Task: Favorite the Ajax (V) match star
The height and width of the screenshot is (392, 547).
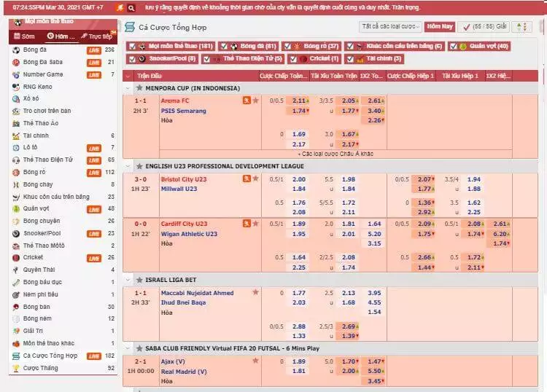Action: (256, 361)
